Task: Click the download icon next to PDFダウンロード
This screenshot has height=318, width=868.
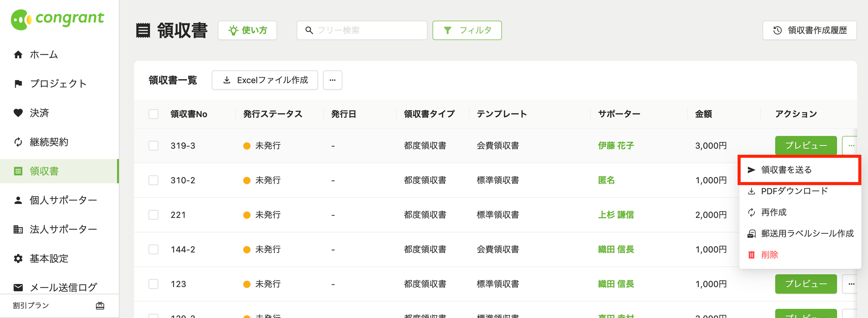Action: pos(751,191)
